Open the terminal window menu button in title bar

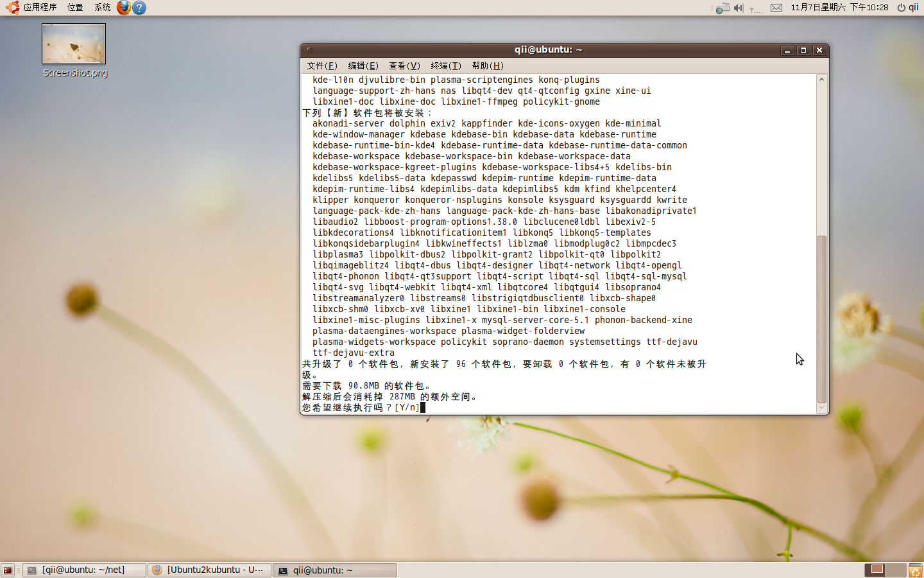309,49
